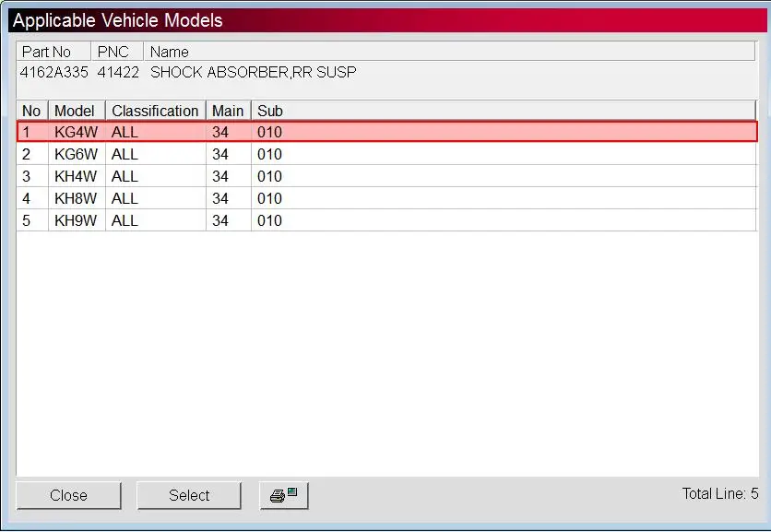The width and height of the screenshot is (771, 532).
Task: Pick the KH4W model row
Action: click(x=387, y=176)
